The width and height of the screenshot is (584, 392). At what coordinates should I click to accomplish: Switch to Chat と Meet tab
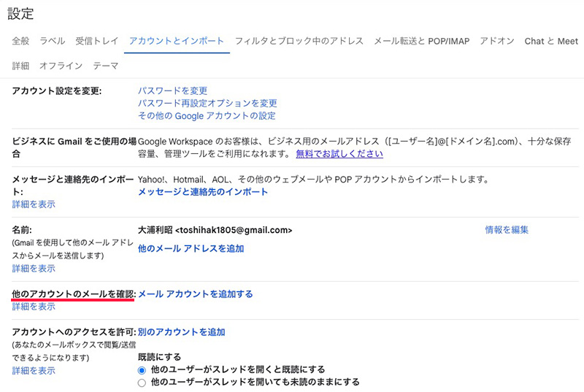pyautogui.click(x=550, y=42)
